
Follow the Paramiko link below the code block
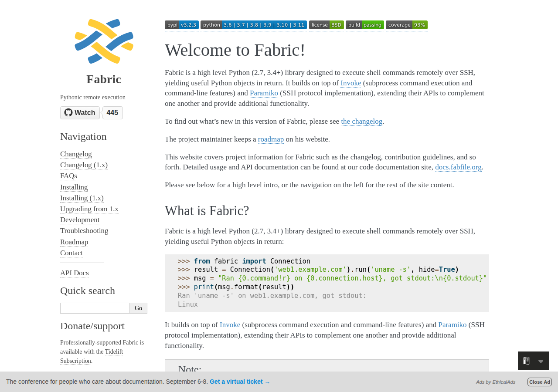point(453,325)
